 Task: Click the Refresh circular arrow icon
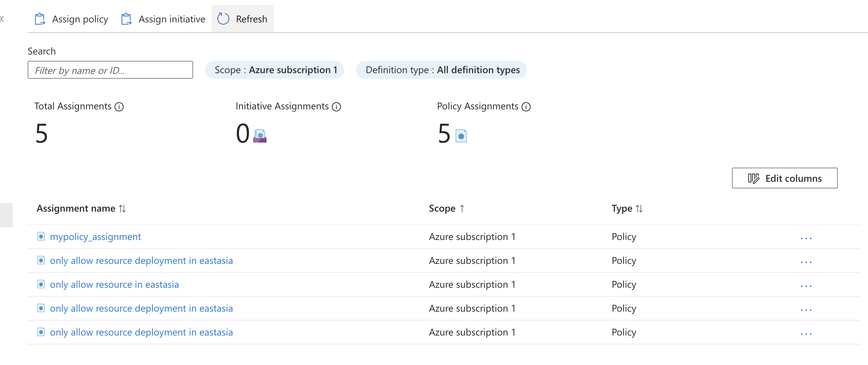click(x=223, y=19)
